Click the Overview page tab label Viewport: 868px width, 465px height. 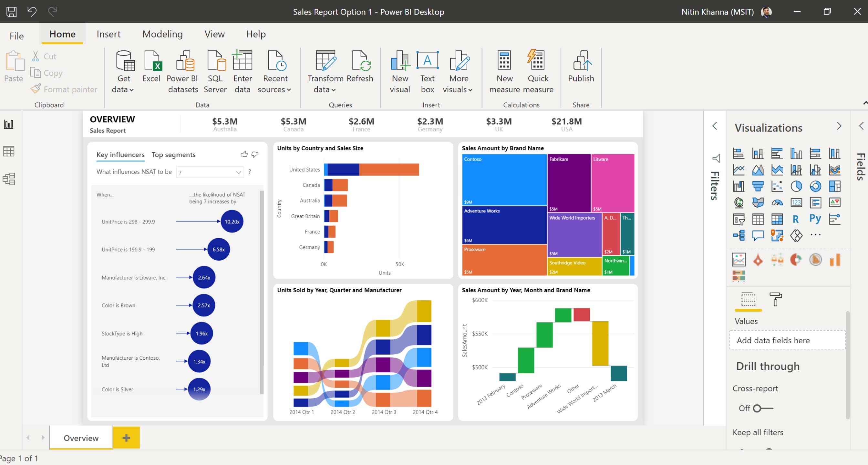80,438
